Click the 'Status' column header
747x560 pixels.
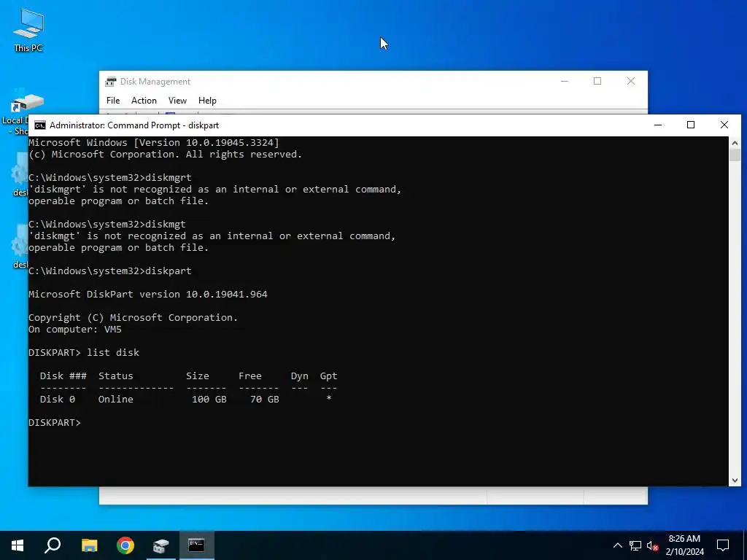(116, 376)
